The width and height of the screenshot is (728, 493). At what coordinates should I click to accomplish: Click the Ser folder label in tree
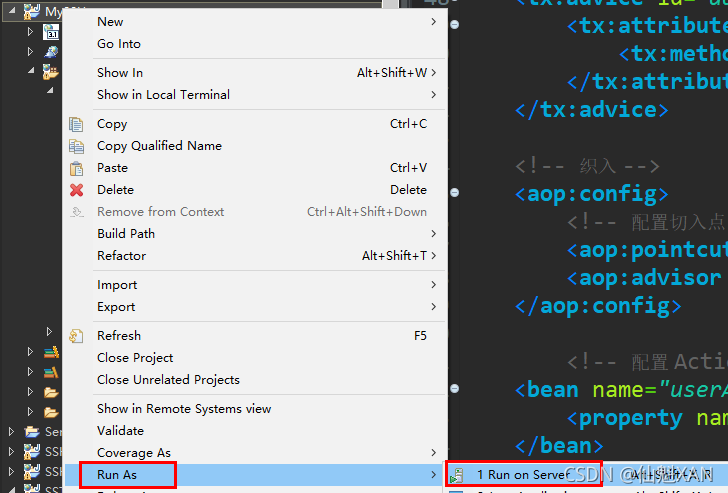(53, 432)
